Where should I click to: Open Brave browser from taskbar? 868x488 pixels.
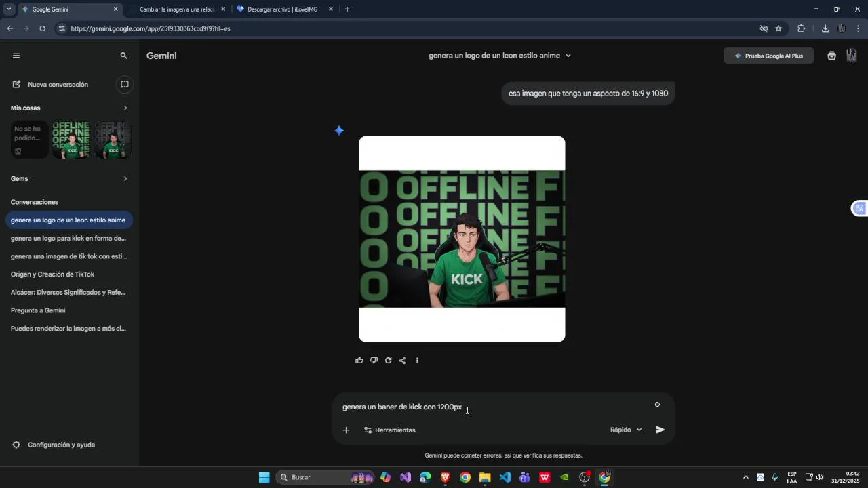point(445,477)
